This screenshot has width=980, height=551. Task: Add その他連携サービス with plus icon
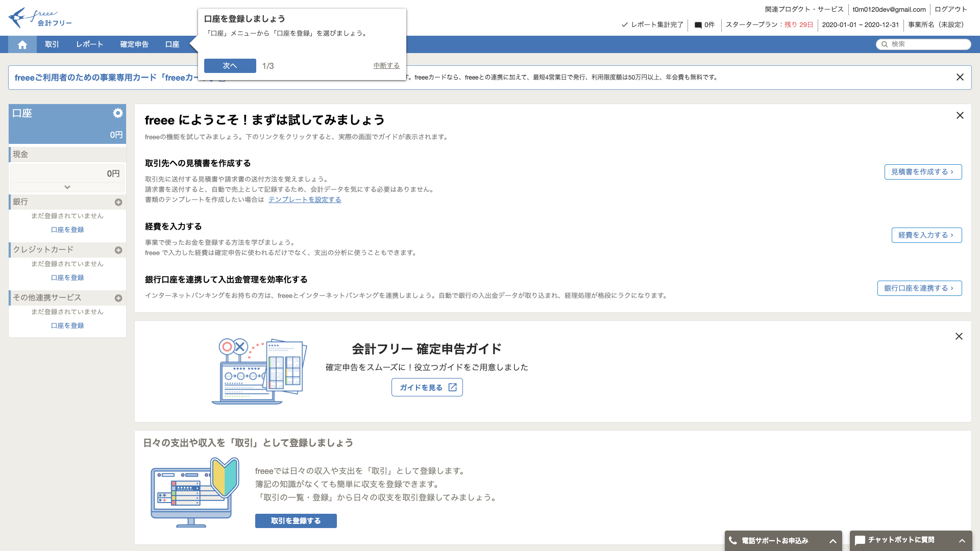(x=118, y=298)
